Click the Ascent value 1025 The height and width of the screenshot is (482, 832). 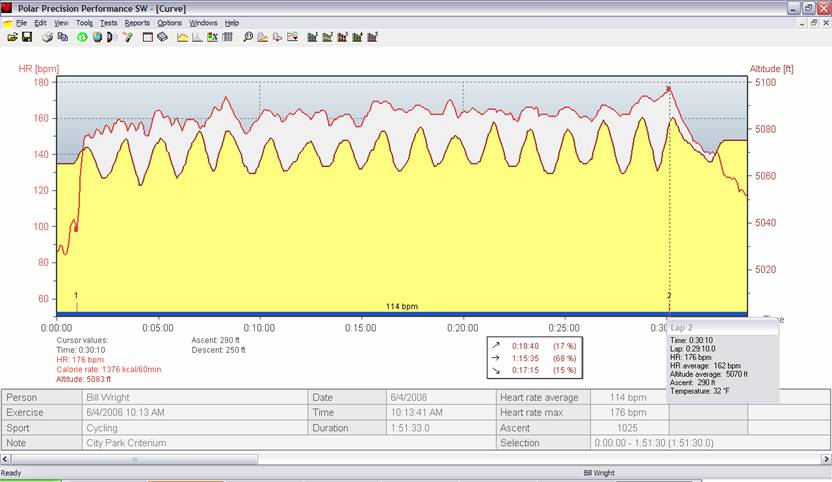pos(627,428)
